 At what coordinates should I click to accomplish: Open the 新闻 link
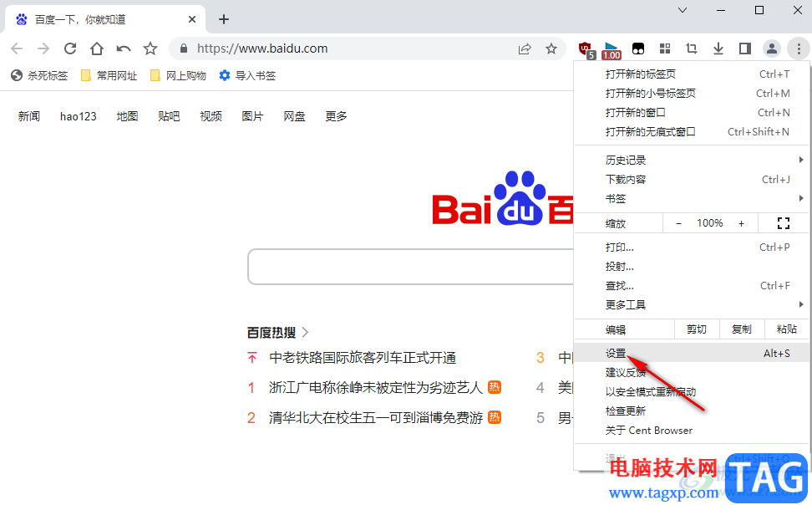(x=29, y=116)
